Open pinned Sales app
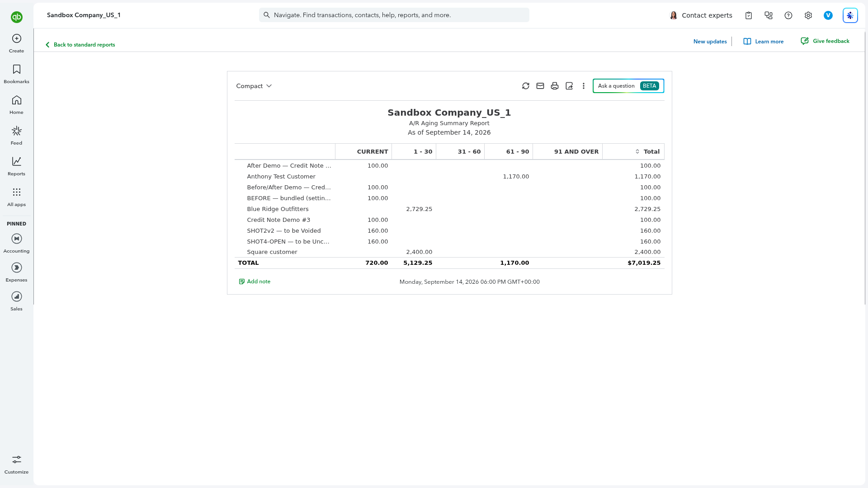 (17, 301)
